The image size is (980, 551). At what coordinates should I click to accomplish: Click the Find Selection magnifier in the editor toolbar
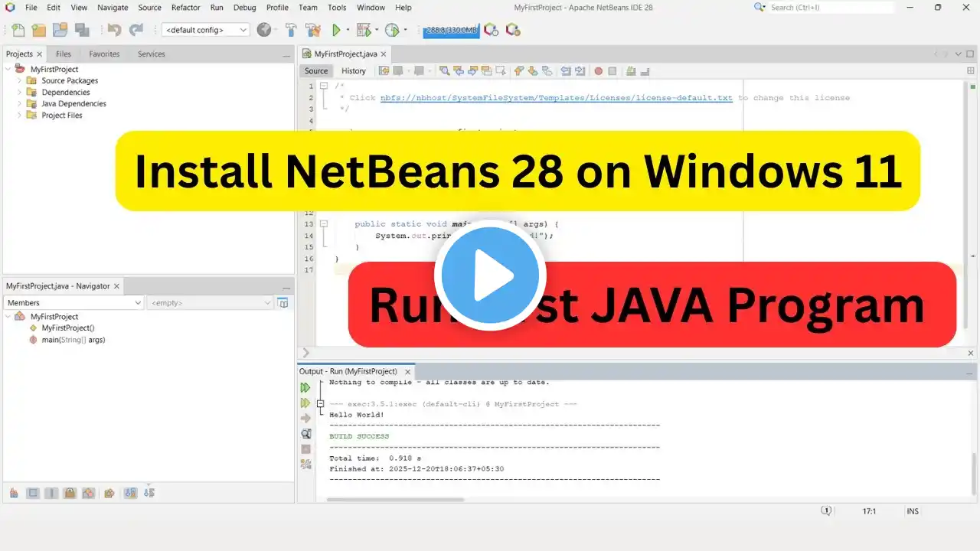click(x=445, y=70)
